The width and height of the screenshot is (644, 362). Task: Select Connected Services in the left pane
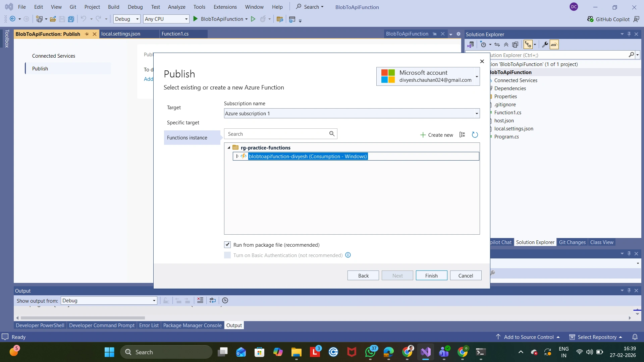tap(54, 56)
